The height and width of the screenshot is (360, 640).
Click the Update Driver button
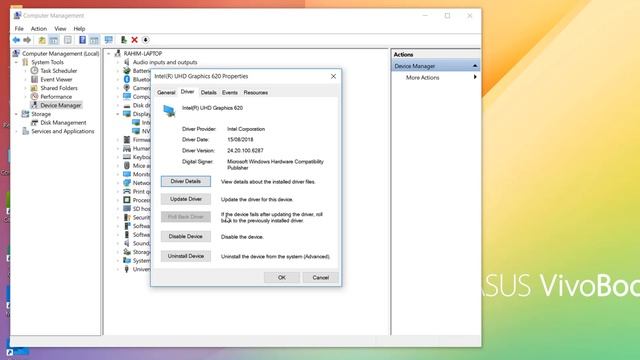pyautogui.click(x=186, y=199)
